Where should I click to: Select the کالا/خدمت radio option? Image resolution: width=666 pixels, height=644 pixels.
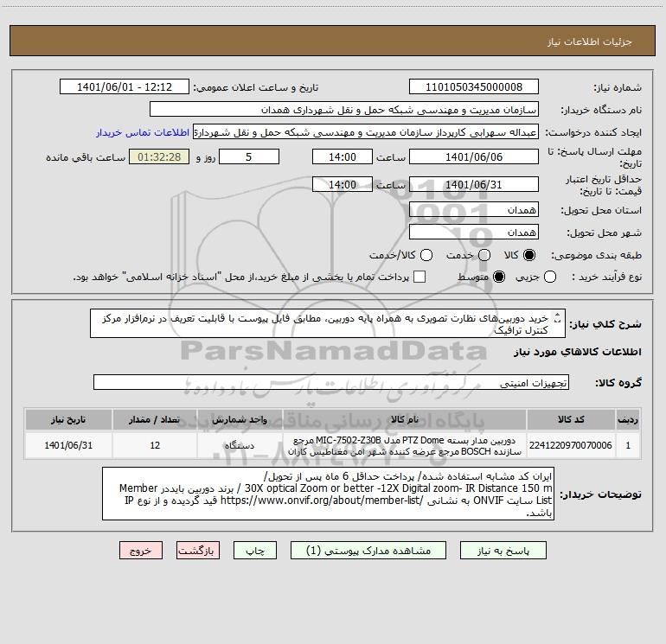[x=426, y=255]
